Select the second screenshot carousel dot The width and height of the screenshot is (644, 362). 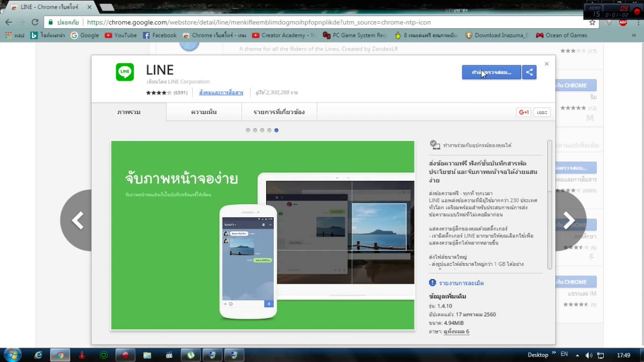255,130
